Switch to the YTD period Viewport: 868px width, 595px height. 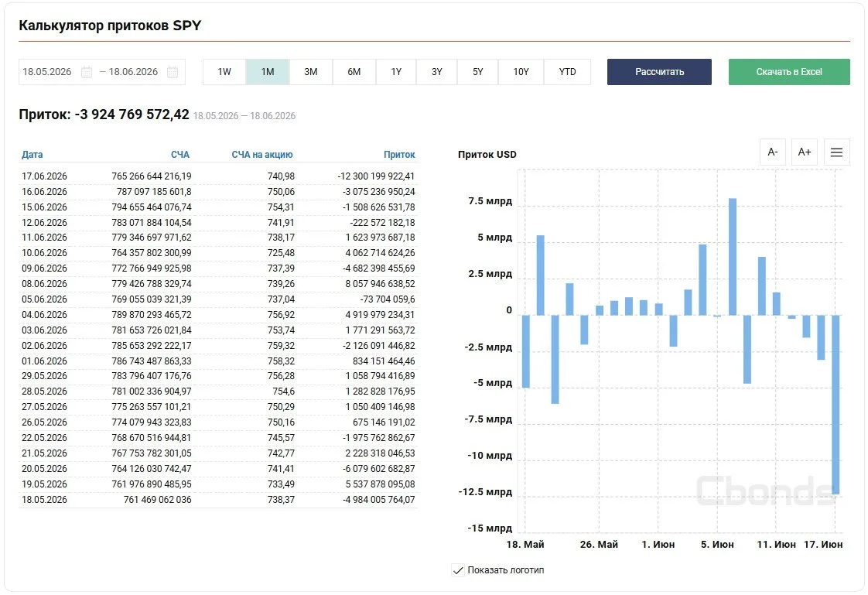(567, 72)
